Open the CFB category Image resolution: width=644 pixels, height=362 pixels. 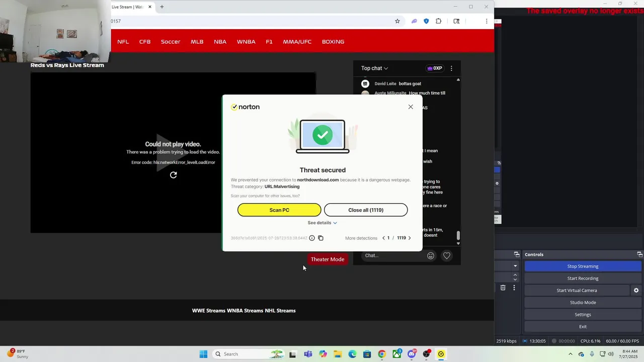click(145, 42)
